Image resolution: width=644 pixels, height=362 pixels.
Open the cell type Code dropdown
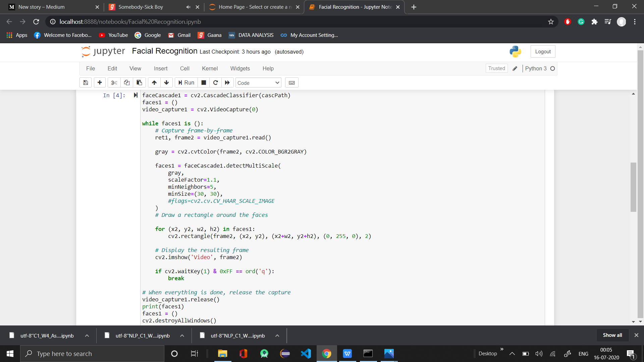[x=258, y=83]
